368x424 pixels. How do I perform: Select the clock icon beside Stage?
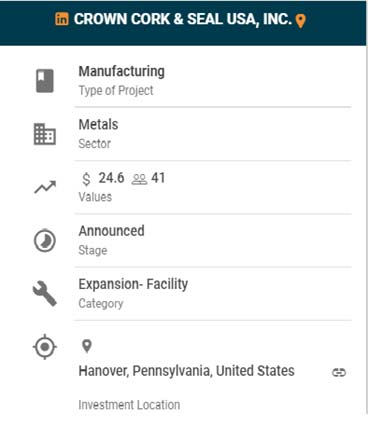[x=45, y=240]
